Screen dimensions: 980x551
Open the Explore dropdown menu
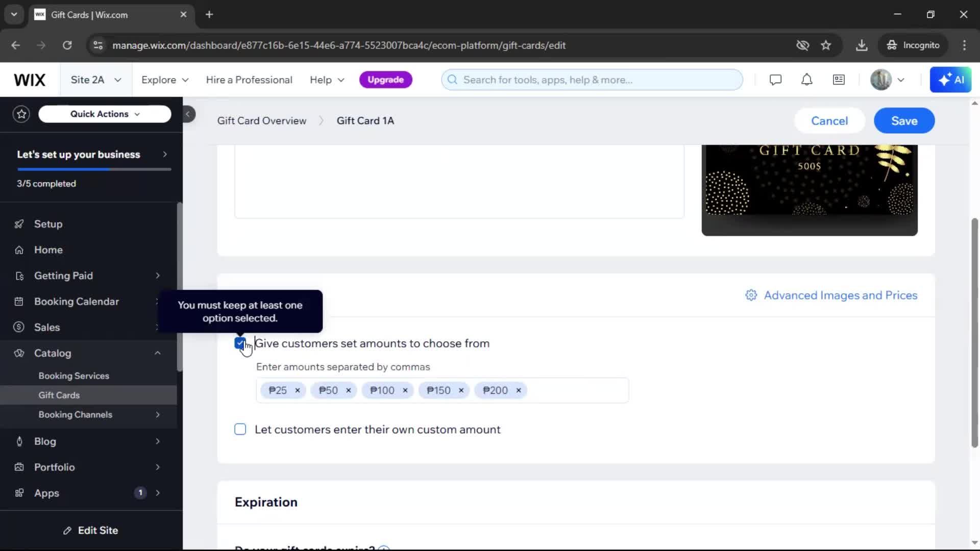pyautogui.click(x=165, y=80)
